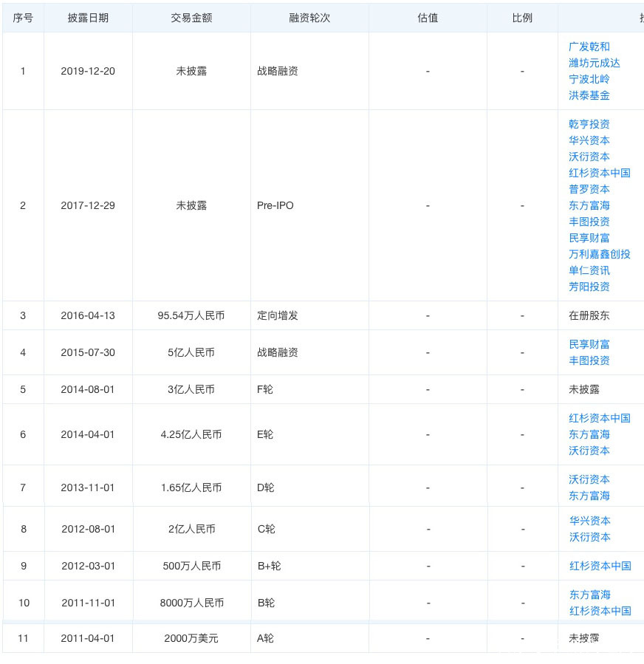Image resolution: width=644 pixels, height=664 pixels.
Task: Click 东方富海 in the Pre-IPO row
Action: 589,205
